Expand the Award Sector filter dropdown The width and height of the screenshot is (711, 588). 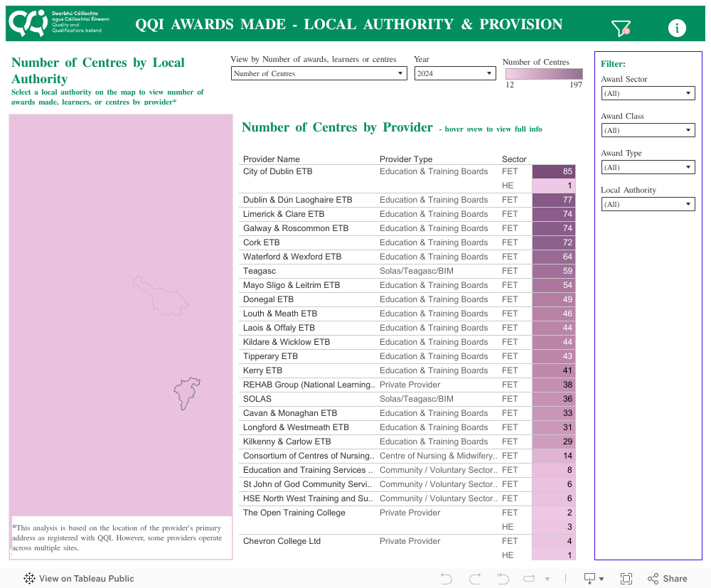648,93
